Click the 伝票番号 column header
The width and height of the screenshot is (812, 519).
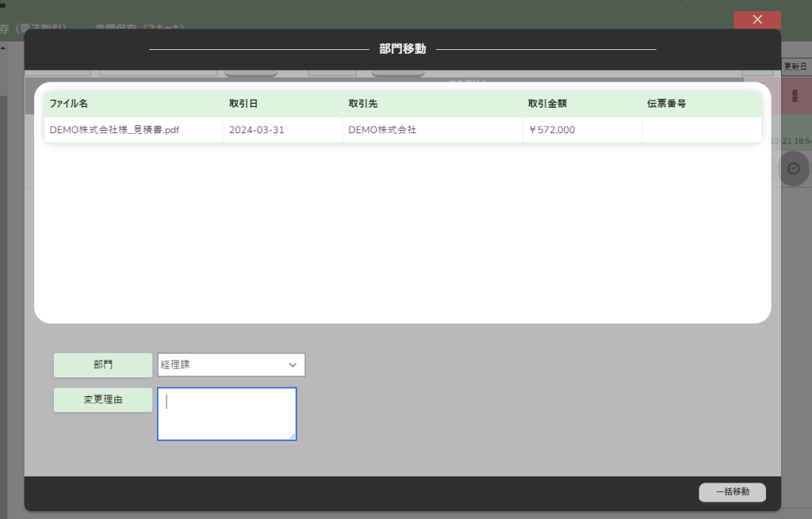pos(666,104)
